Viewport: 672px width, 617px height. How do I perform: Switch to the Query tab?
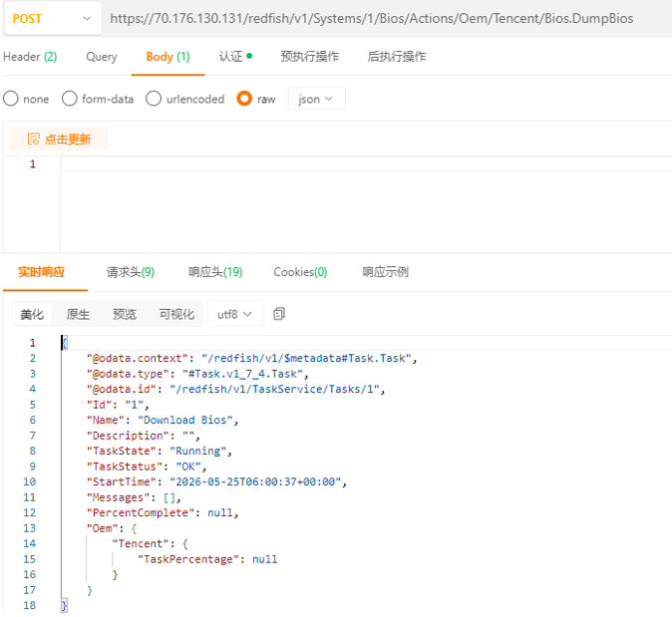102,57
